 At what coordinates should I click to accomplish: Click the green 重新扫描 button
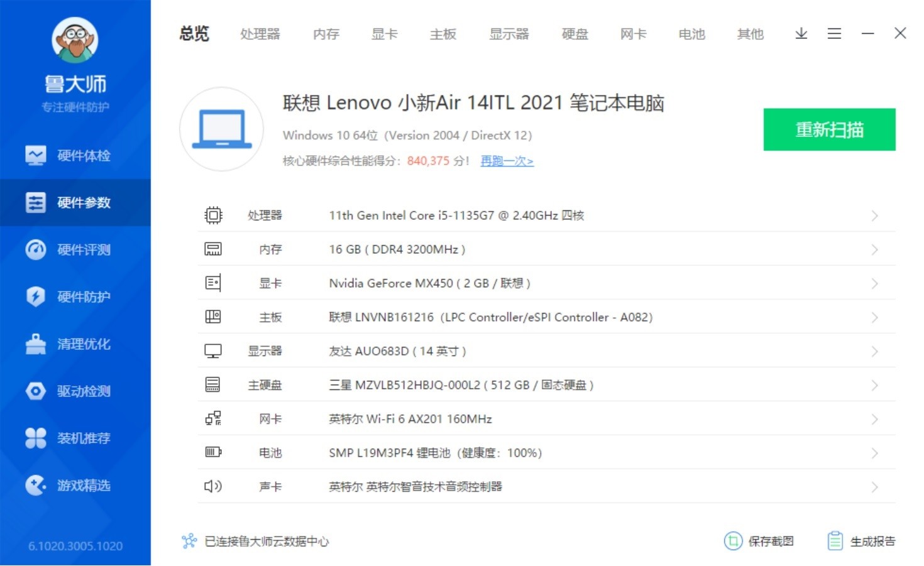(x=829, y=129)
